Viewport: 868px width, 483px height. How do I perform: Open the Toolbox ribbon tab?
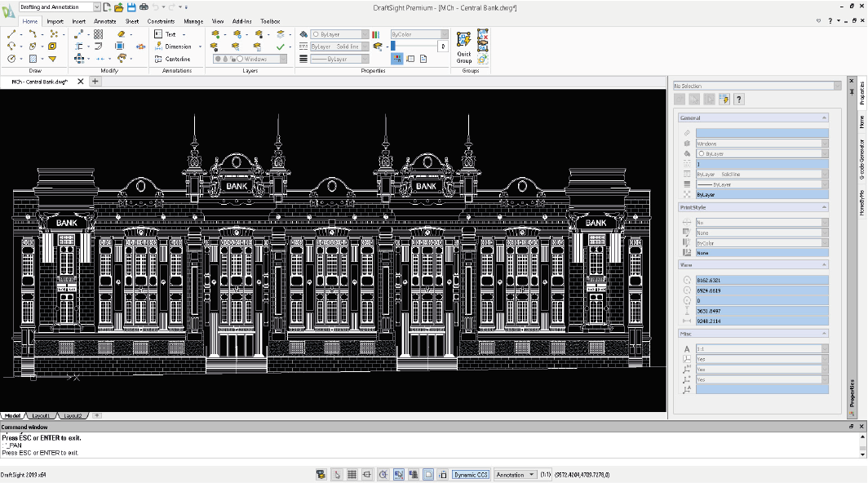coord(270,21)
